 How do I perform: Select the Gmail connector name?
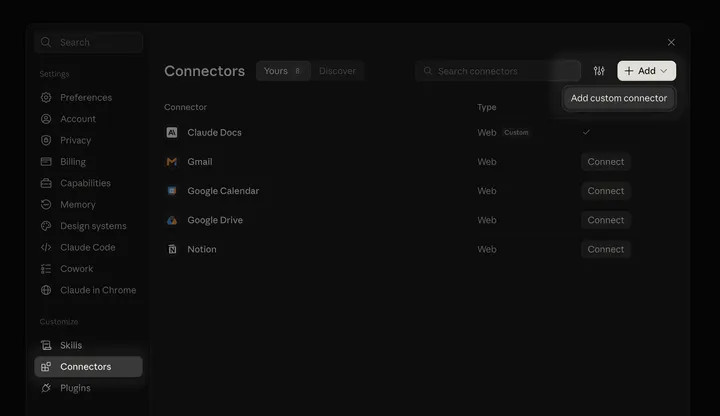[200, 162]
